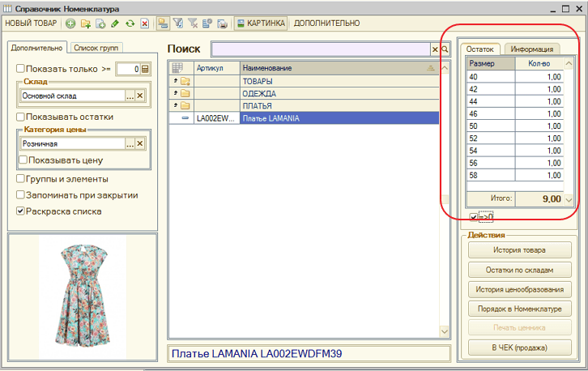Image resolution: width=588 pixels, height=371 pixels.
Task: Select size 40 row in stock table
Action: (x=515, y=77)
